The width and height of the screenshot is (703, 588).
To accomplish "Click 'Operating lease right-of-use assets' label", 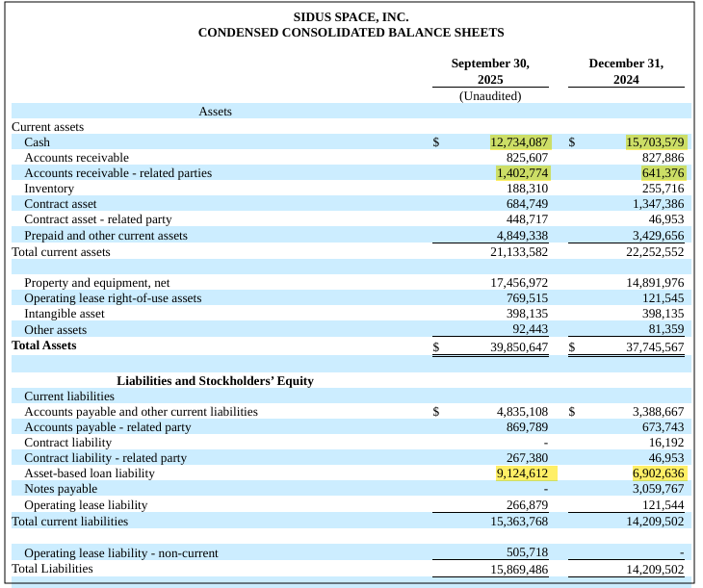I will pos(113,298).
